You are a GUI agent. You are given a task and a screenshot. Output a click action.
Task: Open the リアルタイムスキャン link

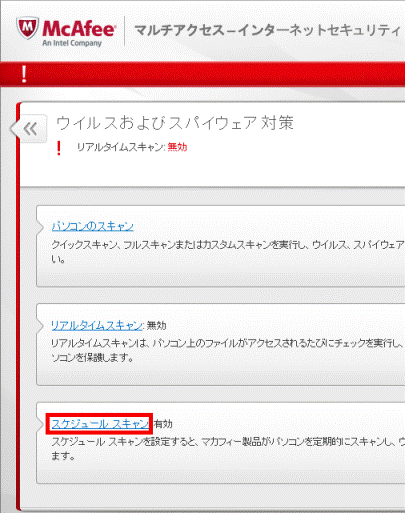[97, 325]
